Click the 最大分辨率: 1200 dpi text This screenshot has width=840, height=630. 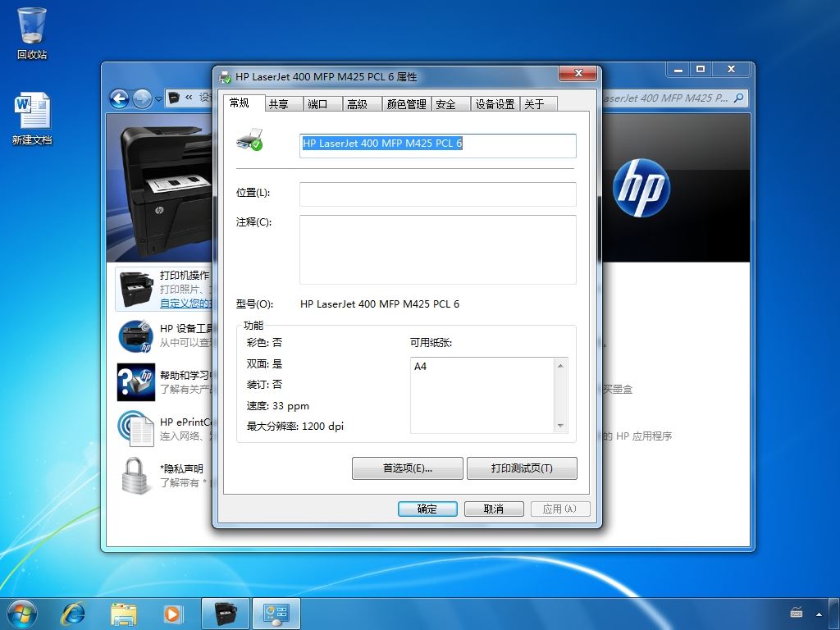click(x=295, y=427)
